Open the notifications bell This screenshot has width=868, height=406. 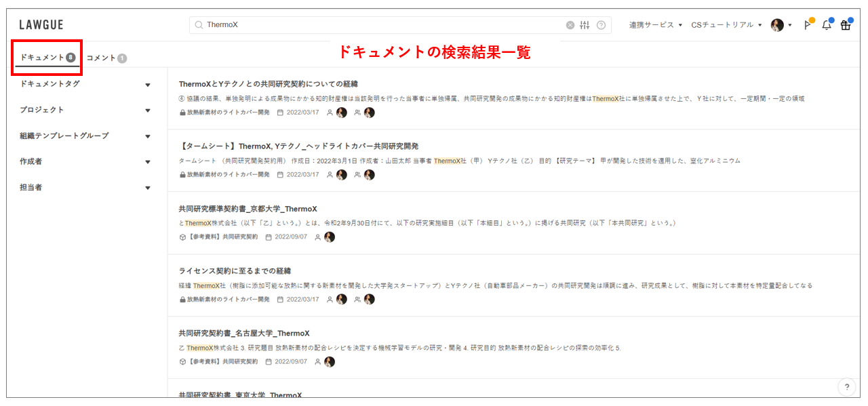[826, 25]
